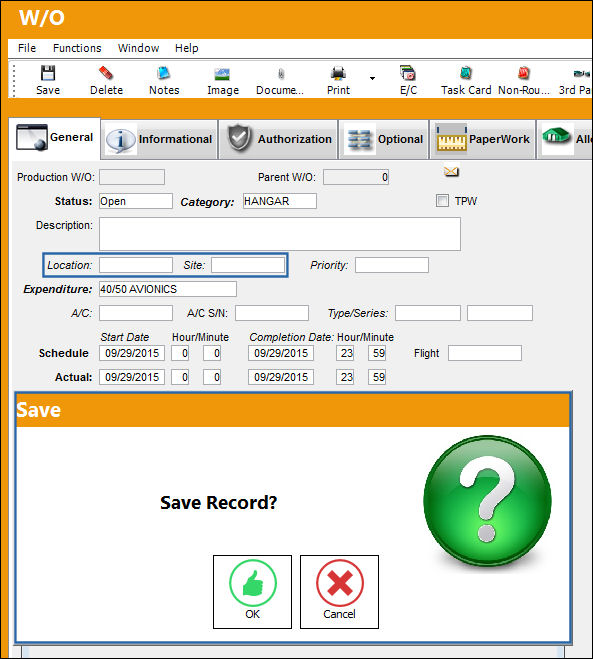Viewport: 593px width, 659px height.
Task: Open the Non-Routine toolbar icon
Action: (x=523, y=73)
